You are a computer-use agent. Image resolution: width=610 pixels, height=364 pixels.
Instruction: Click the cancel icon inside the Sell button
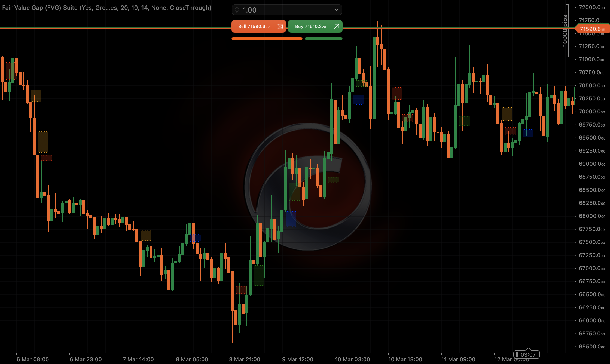tap(280, 26)
